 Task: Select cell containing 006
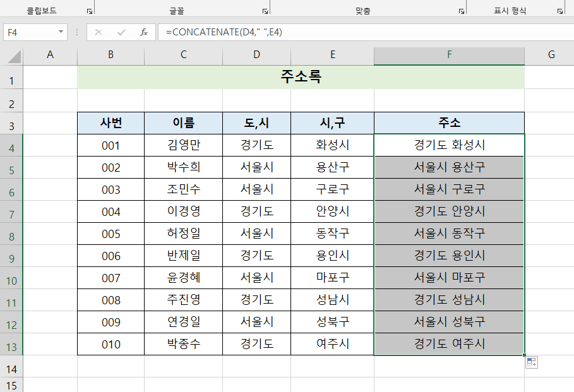(x=111, y=256)
